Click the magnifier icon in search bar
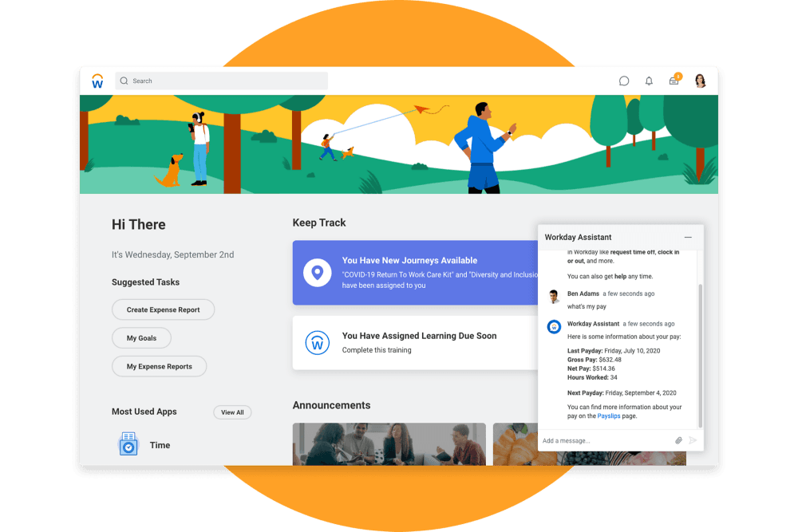 pyautogui.click(x=124, y=81)
